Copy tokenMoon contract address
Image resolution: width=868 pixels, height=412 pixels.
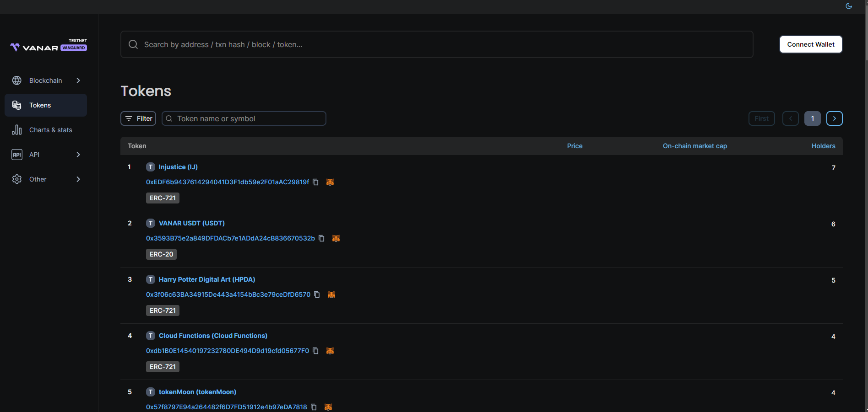point(314,407)
